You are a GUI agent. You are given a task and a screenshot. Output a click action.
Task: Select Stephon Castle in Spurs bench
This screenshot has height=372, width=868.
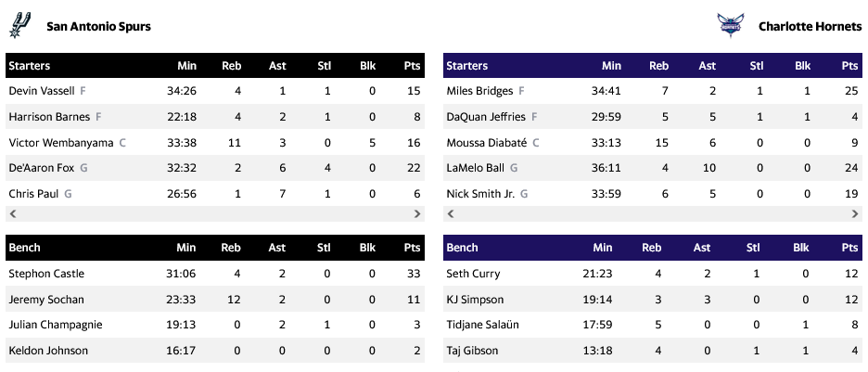pos(46,274)
